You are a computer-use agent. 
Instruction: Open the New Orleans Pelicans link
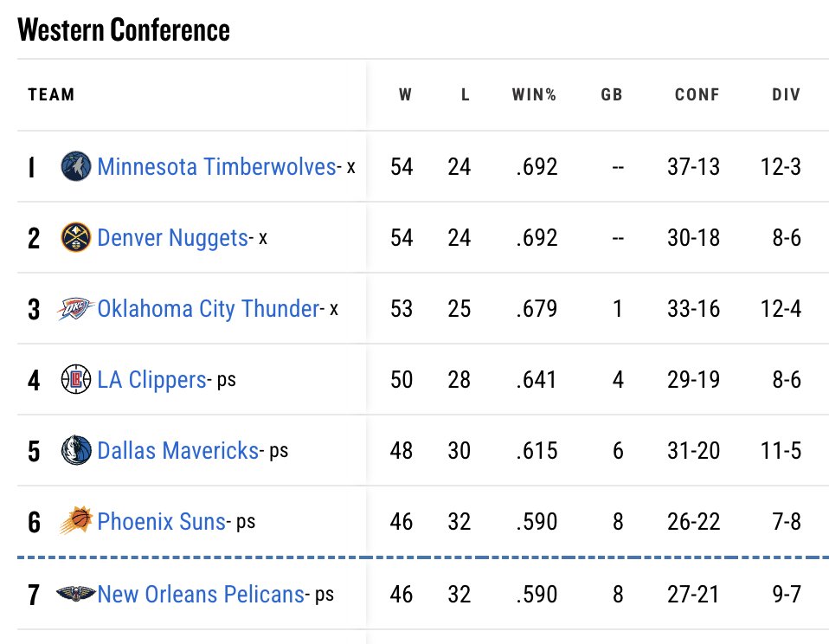tap(201, 594)
